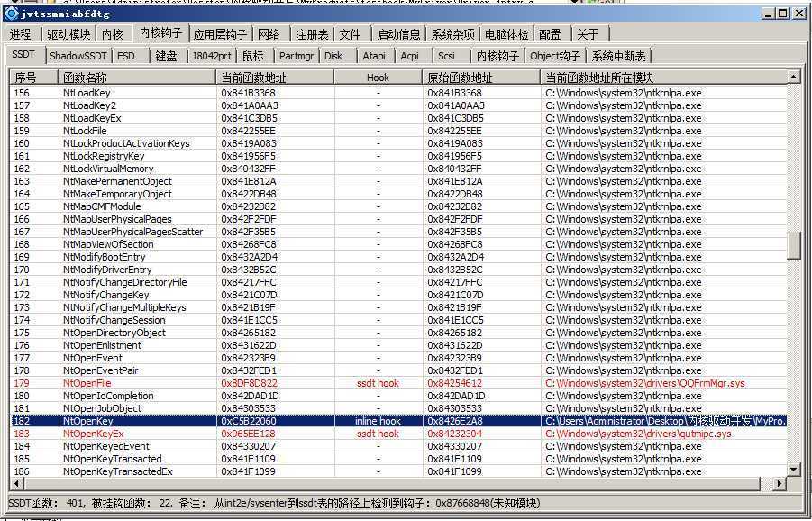Select the NtMakeTemporaryObject row

pos(398,194)
